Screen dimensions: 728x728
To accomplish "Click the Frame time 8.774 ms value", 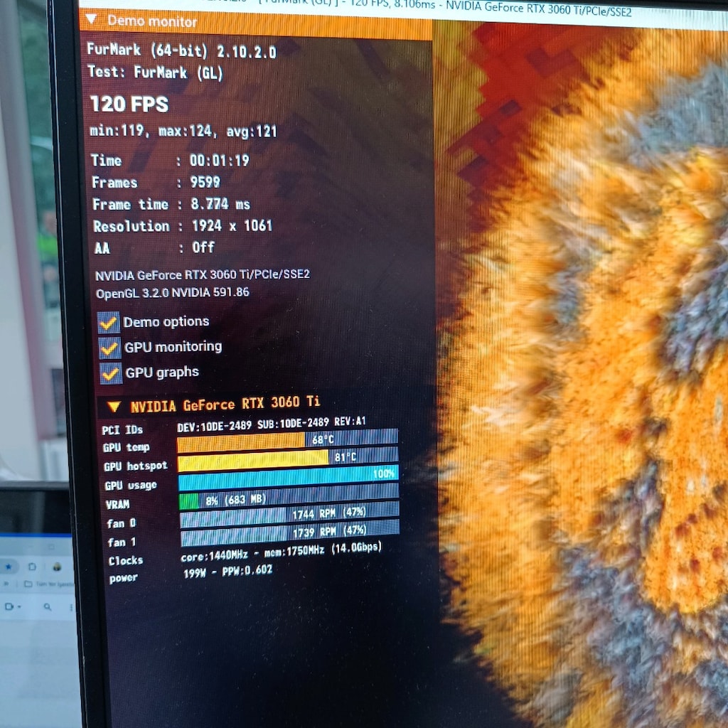I will (220, 204).
